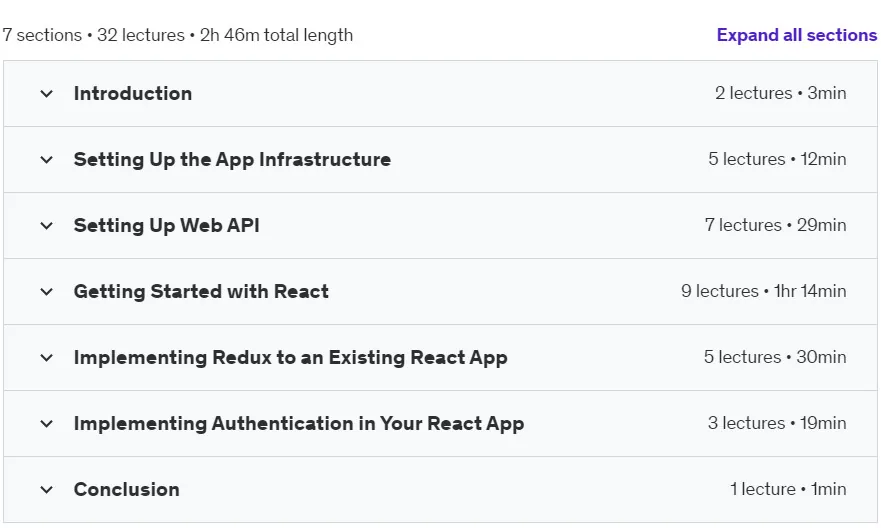Screen dimensions: 881x528
Task: Select Implementing Authentication in Your React App
Action: [299, 424]
